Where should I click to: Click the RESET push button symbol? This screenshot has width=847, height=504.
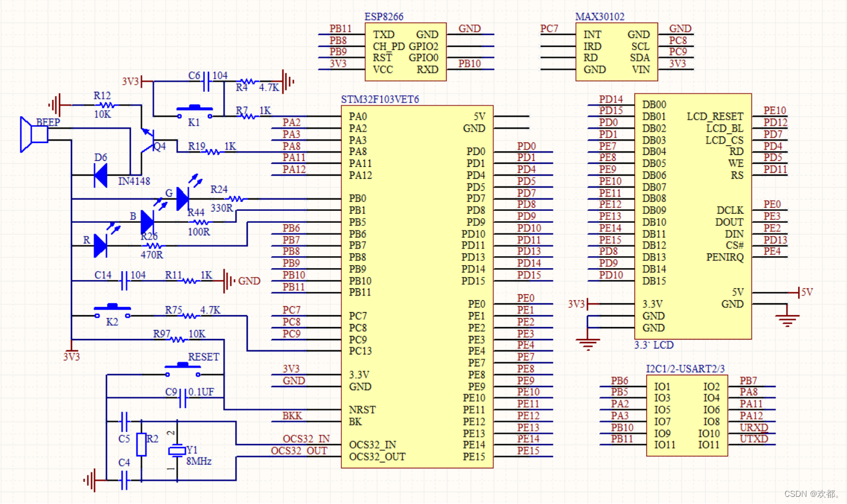[183, 369]
